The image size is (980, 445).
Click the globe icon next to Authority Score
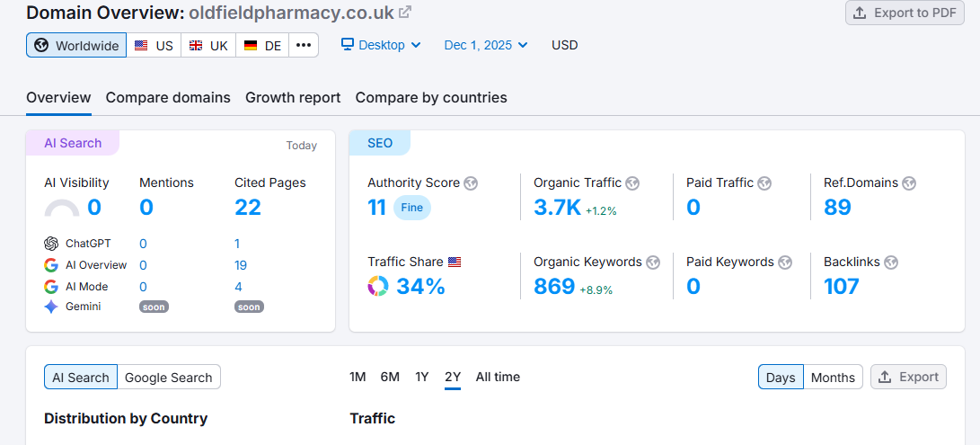pyautogui.click(x=471, y=183)
